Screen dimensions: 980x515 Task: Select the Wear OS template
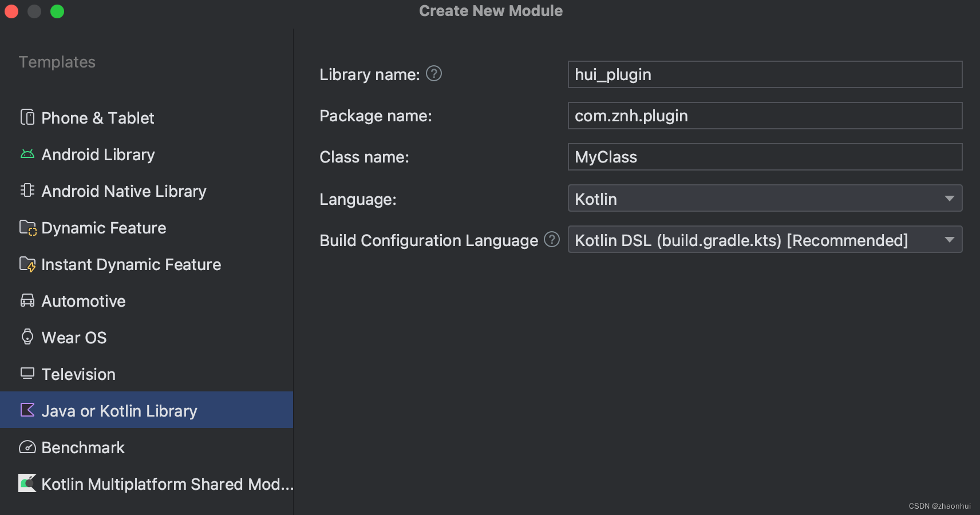[73, 338]
